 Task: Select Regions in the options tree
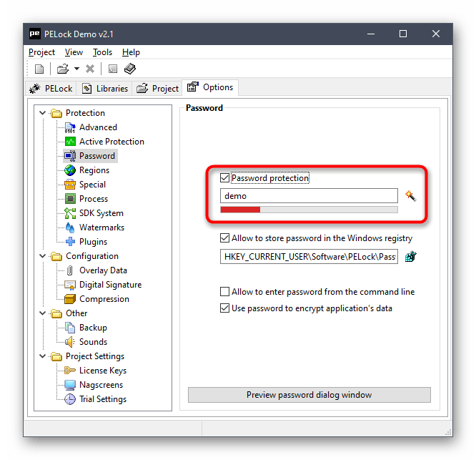click(94, 170)
